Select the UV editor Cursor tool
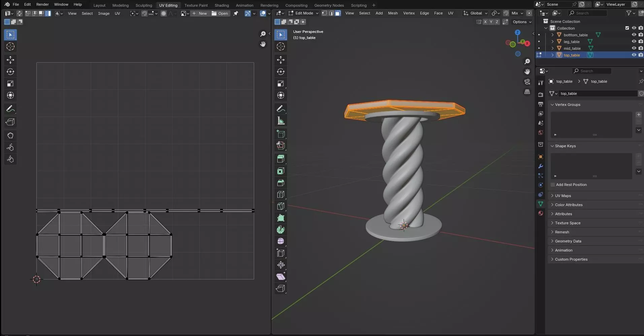The height and width of the screenshot is (336, 644). coord(10,46)
